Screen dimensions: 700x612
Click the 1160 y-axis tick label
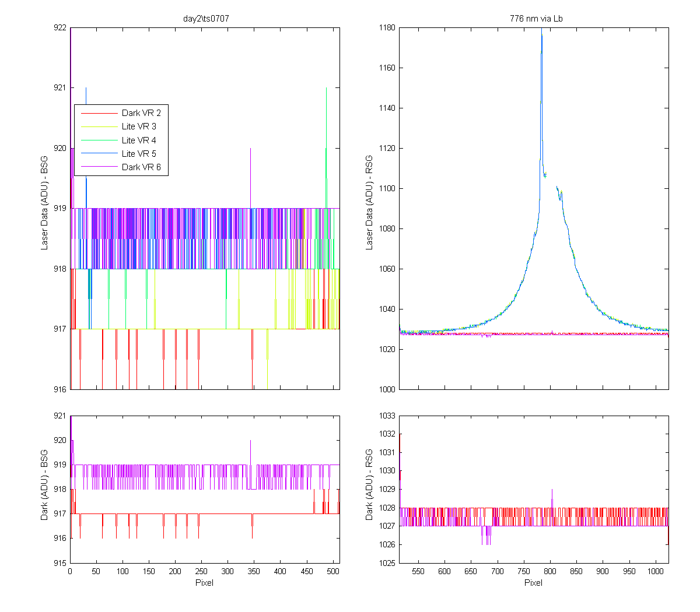click(387, 68)
